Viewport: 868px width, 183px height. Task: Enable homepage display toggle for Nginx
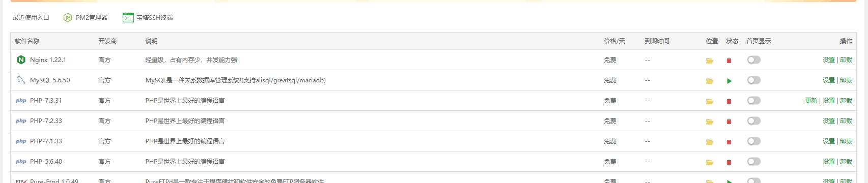pos(753,60)
